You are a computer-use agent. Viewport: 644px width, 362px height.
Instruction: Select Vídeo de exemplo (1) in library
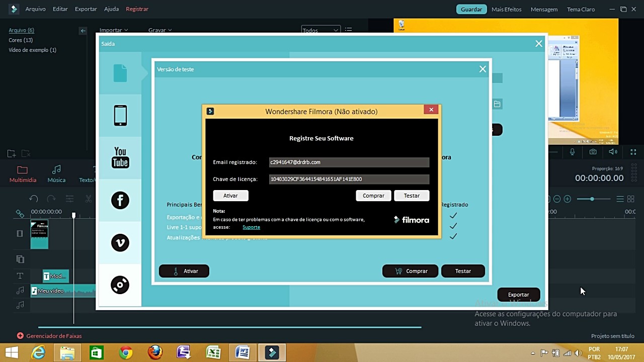pos(32,50)
